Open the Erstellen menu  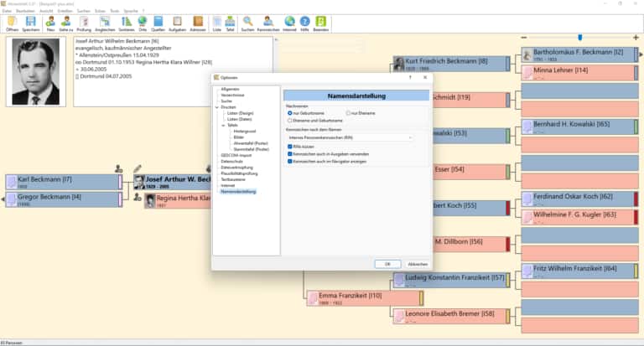(65, 11)
